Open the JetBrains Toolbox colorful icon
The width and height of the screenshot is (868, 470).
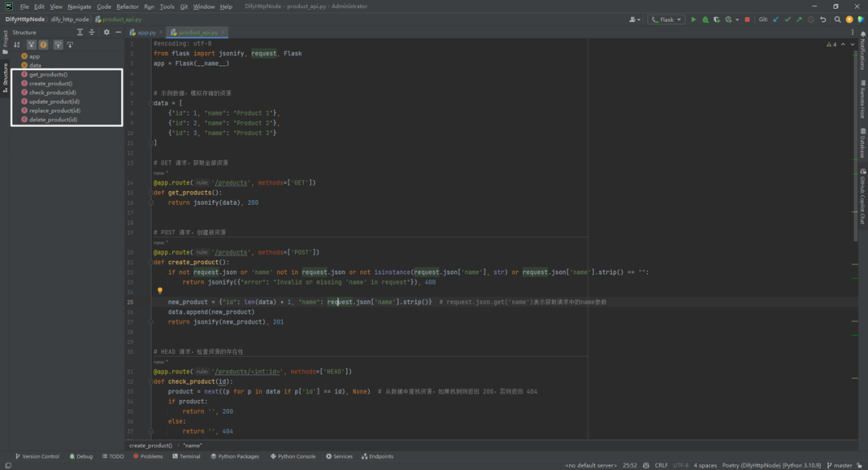click(x=861, y=19)
